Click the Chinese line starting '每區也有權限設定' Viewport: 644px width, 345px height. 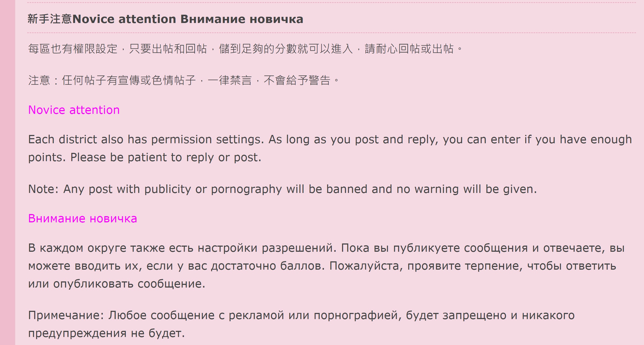(245, 49)
